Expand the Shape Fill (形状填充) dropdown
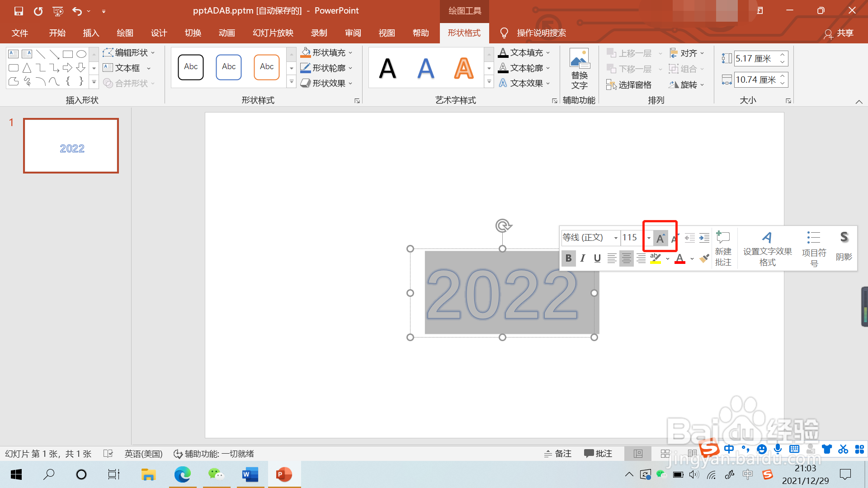Viewport: 868px width, 488px height. tap(350, 53)
